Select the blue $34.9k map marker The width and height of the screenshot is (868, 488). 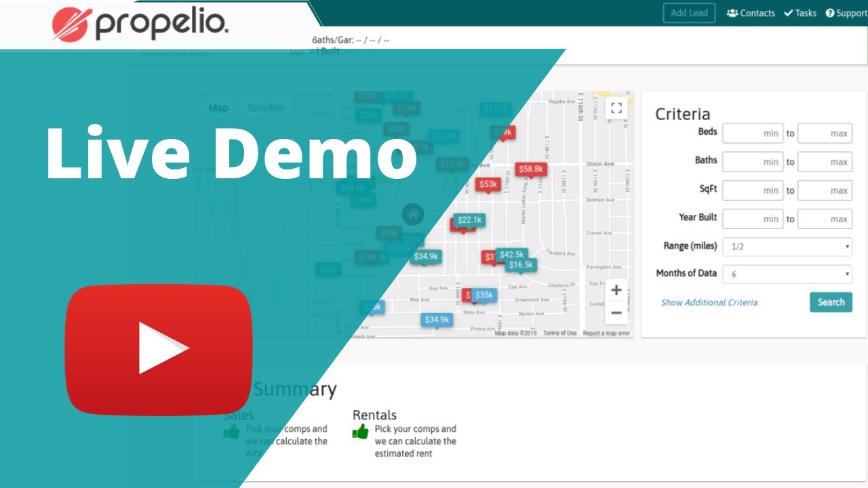[437, 321]
